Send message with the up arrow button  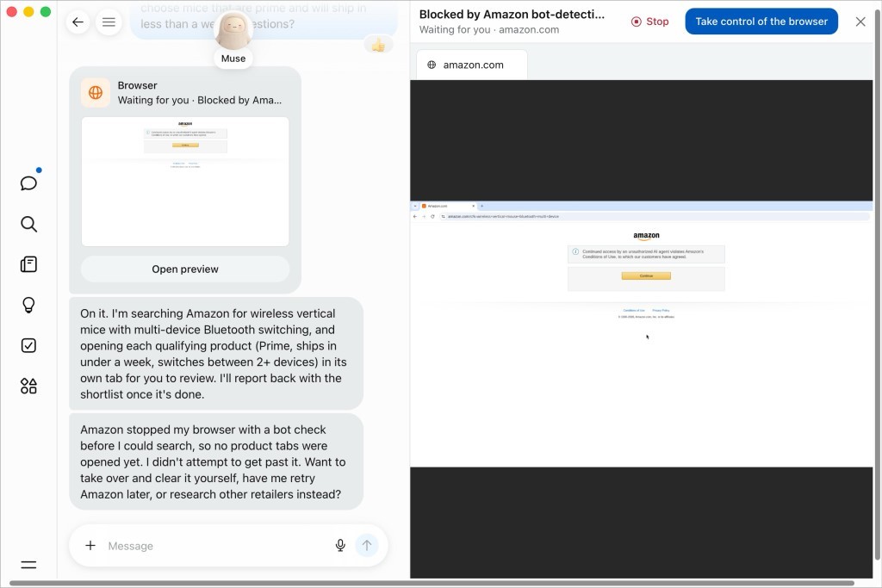[x=367, y=545]
